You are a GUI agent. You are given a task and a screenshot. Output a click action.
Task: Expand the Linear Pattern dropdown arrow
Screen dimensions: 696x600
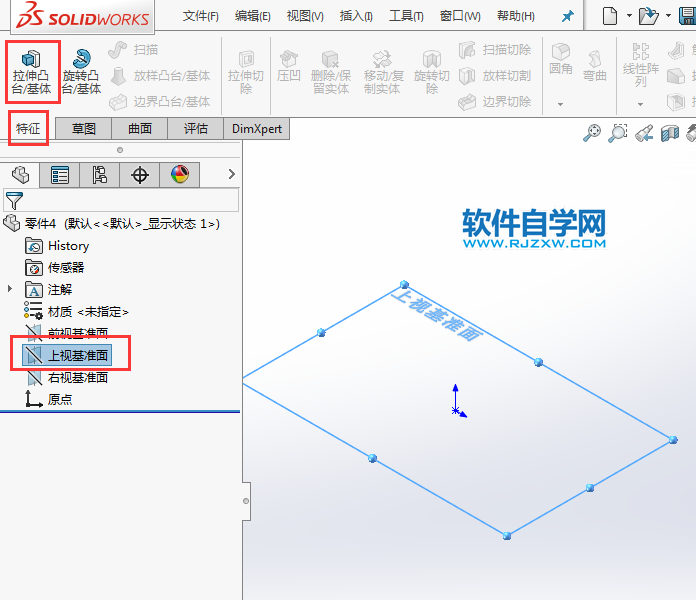[x=641, y=104]
